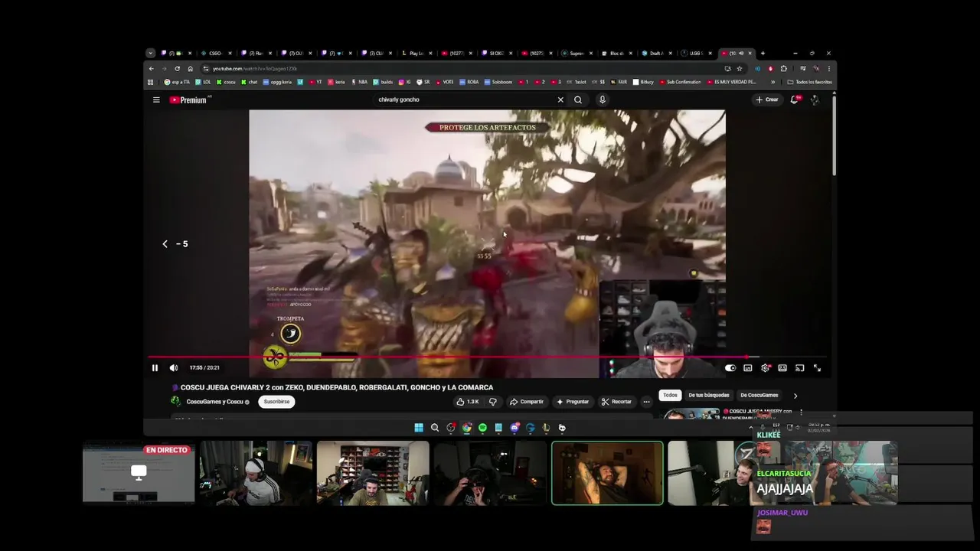Open the browser extensions puzzle icon

click(783, 69)
